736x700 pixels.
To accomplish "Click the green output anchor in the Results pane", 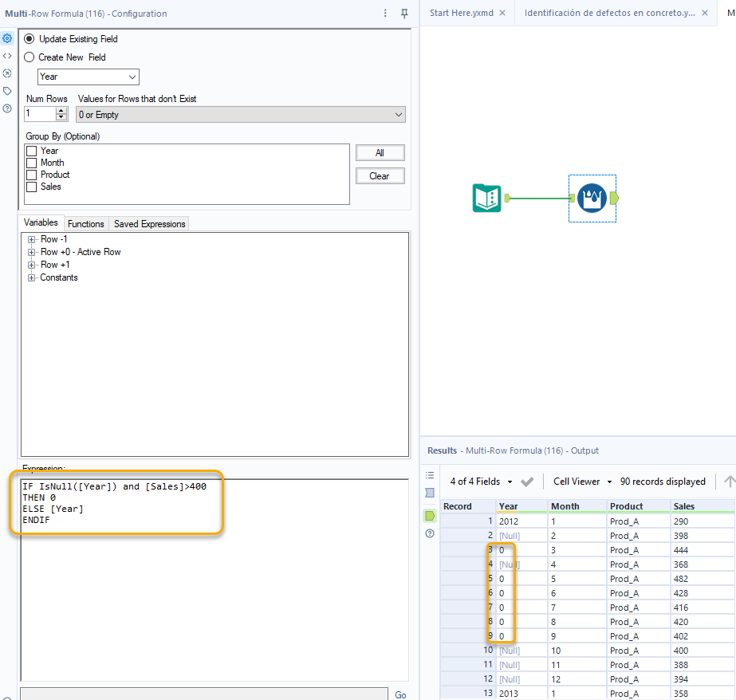I will (430, 516).
